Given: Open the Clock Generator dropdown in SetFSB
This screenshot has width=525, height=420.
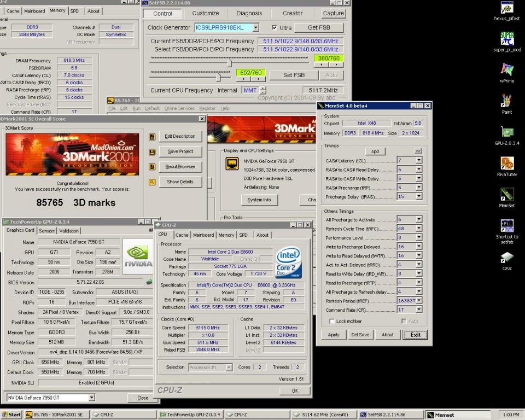Looking at the screenshot, I should tap(256, 27).
